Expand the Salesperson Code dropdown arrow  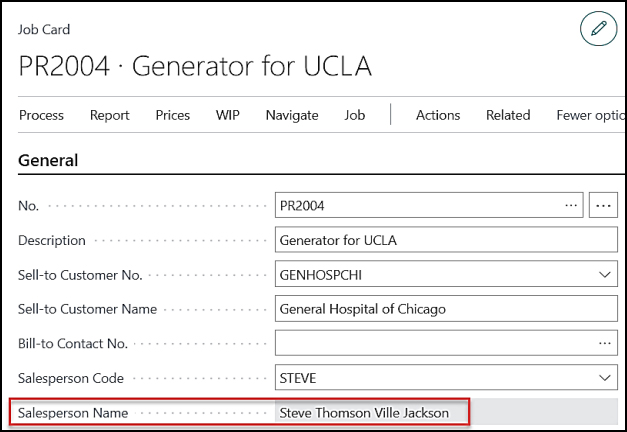605,378
